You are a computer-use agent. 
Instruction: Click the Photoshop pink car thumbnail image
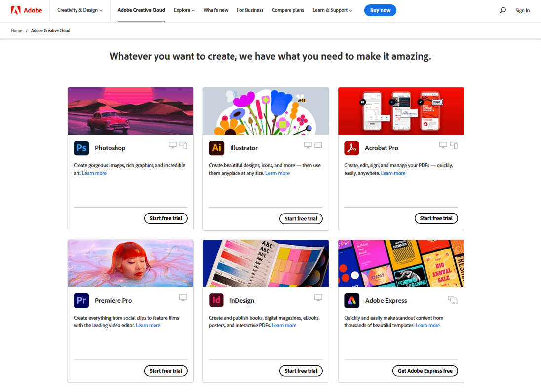(x=130, y=111)
